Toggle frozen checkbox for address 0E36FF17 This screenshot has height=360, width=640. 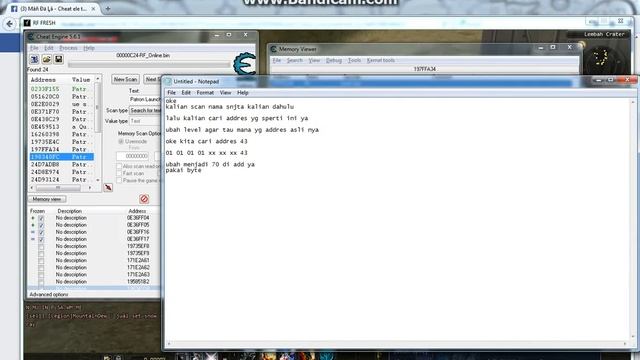pyautogui.click(x=41, y=239)
